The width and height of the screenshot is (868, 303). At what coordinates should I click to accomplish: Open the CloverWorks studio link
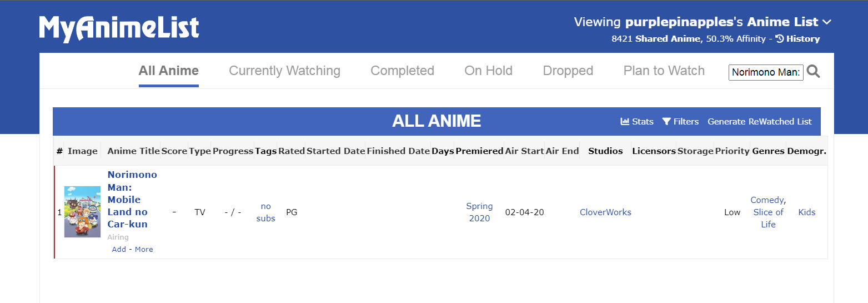pyautogui.click(x=605, y=212)
